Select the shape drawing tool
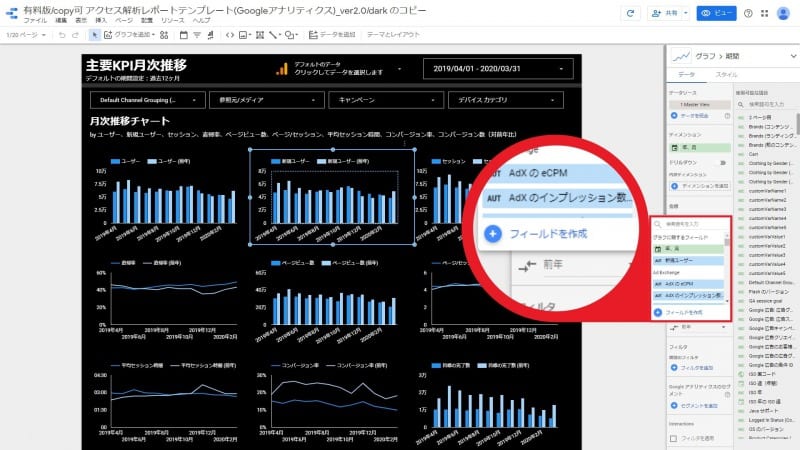This screenshot has height=450, width=800. (x=291, y=35)
